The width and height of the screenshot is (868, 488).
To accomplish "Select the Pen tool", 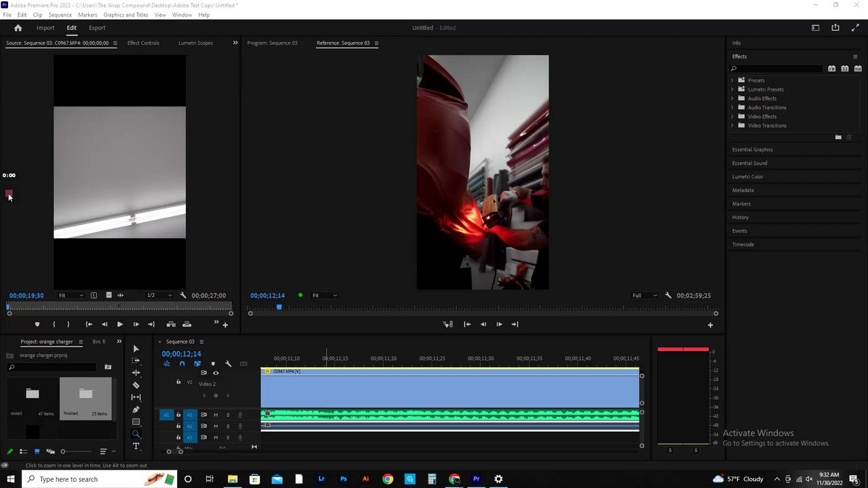I will (x=136, y=409).
